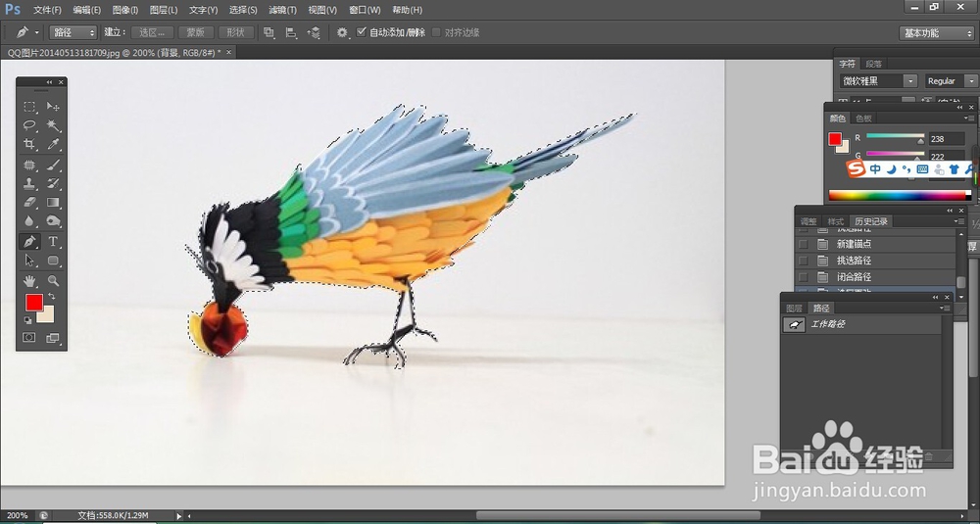Select the Brush tool
This screenshot has height=524, width=980.
pyautogui.click(x=53, y=165)
